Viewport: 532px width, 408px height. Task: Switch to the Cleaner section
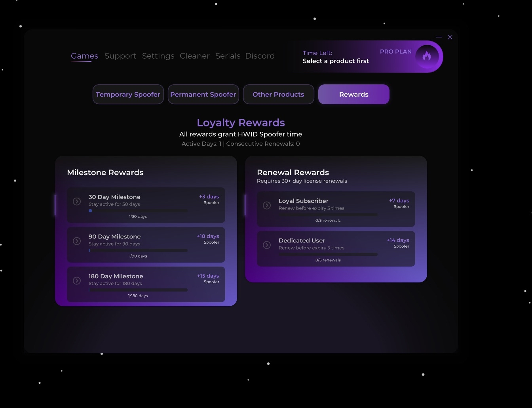coord(194,56)
